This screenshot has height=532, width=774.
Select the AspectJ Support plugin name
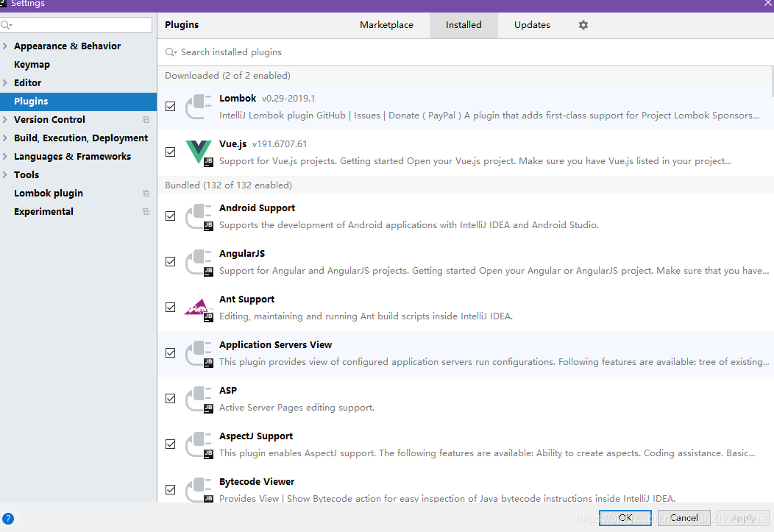pyautogui.click(x=256, y=436)
